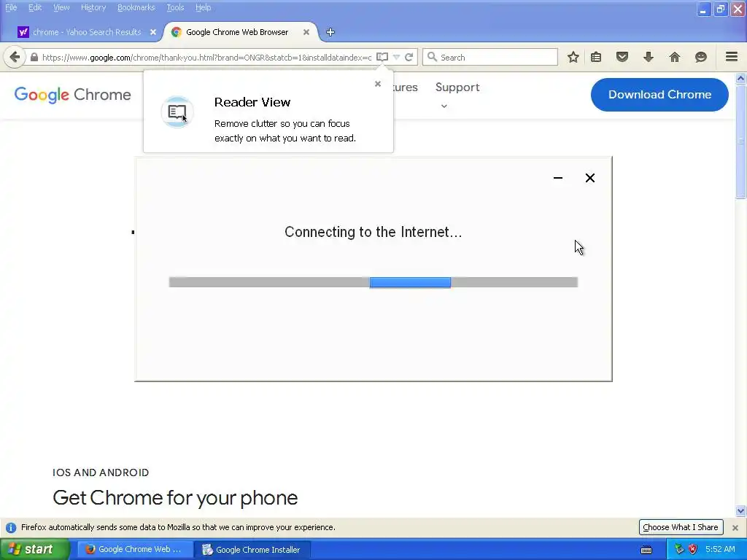Click "Connecting to the Internet..." text
Viewport: 747px width, 560px height.
[x=373, y=232]
